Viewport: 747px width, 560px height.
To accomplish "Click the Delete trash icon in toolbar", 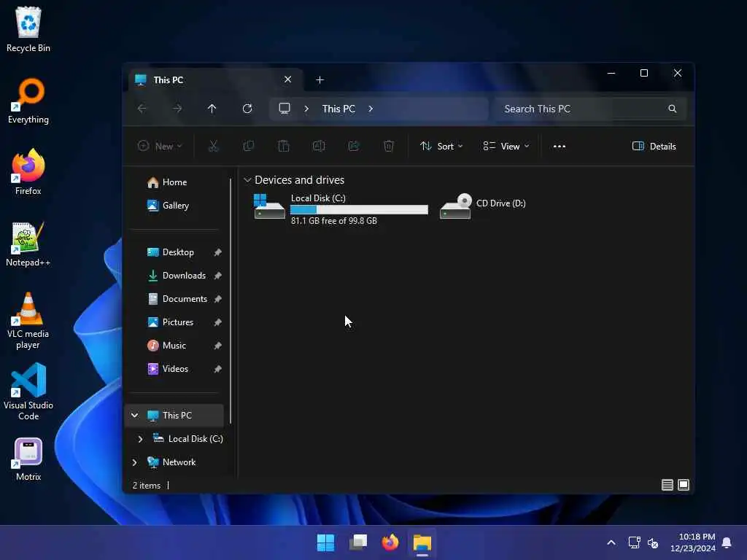I will (389, 146).
